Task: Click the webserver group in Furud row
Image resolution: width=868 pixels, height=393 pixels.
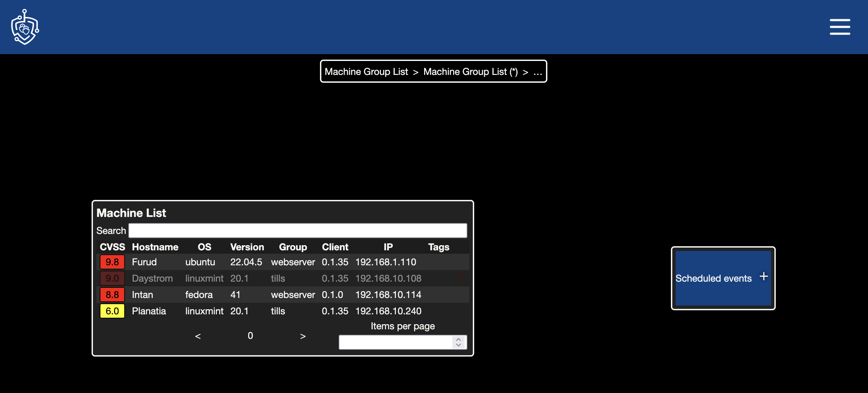Action: click(x=293, y=262)
